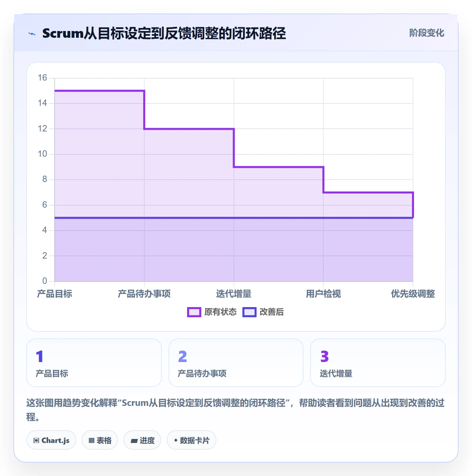Open card 1 产品目标

click(x=94, y=363)
